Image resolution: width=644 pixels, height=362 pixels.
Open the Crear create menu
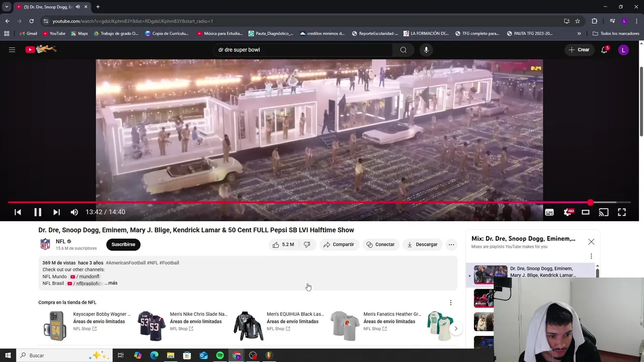tap(579, 50)
